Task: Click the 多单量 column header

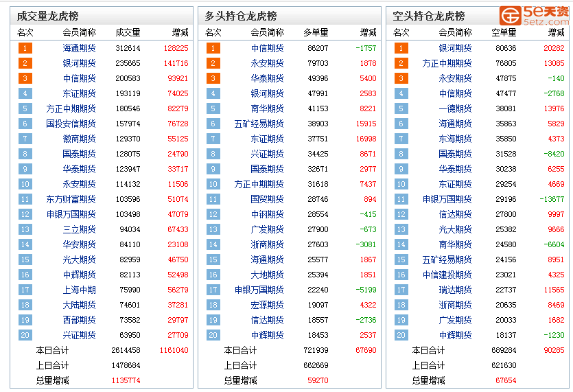Action: click(x=316, y=32)
